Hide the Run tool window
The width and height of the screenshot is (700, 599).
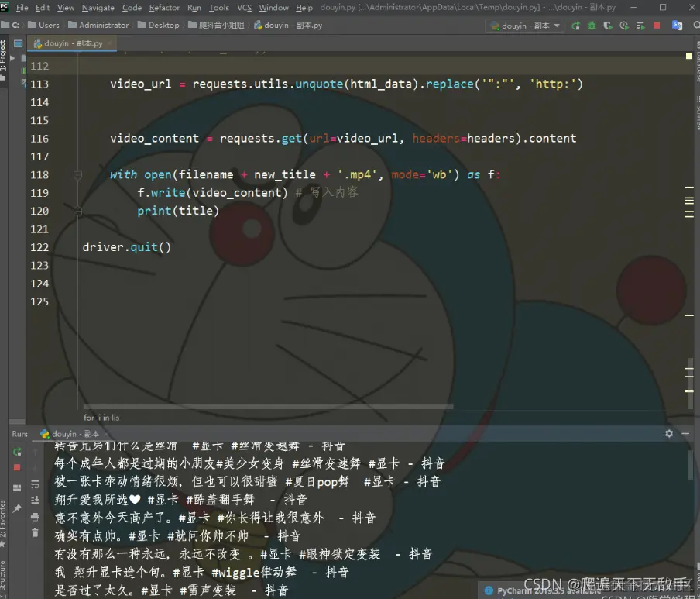tap(685, 433)
